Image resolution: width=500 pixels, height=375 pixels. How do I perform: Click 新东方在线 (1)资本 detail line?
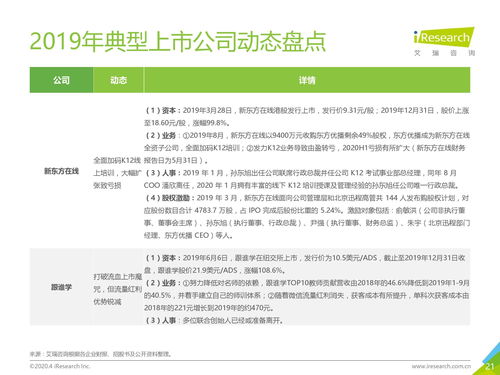tap(307, 116)
